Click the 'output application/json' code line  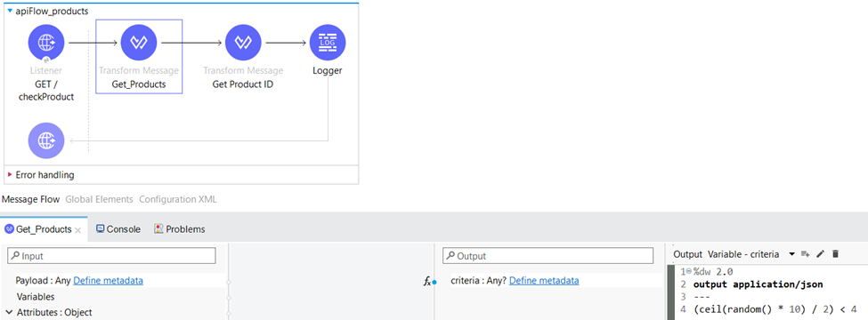coord(758,284)
